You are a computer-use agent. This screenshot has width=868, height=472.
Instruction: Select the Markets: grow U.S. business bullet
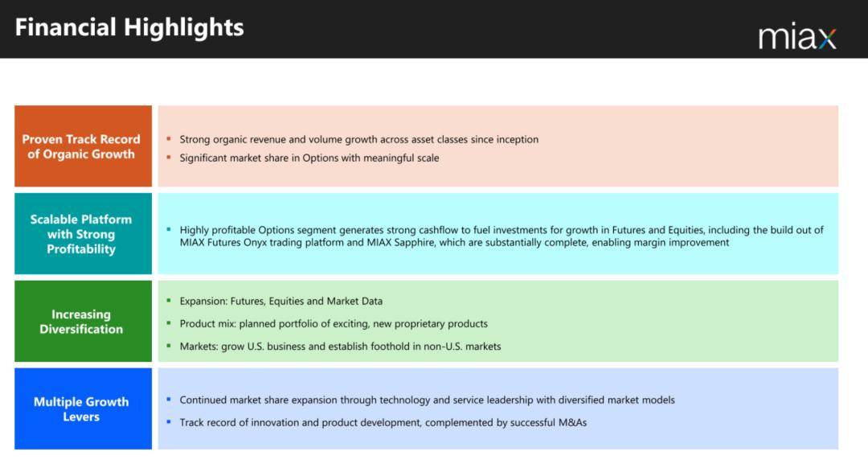click(340, 347)
